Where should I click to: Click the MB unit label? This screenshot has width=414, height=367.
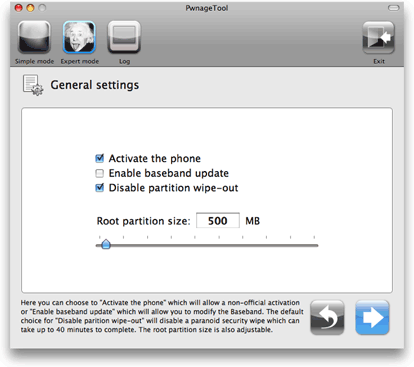point(252,221)
